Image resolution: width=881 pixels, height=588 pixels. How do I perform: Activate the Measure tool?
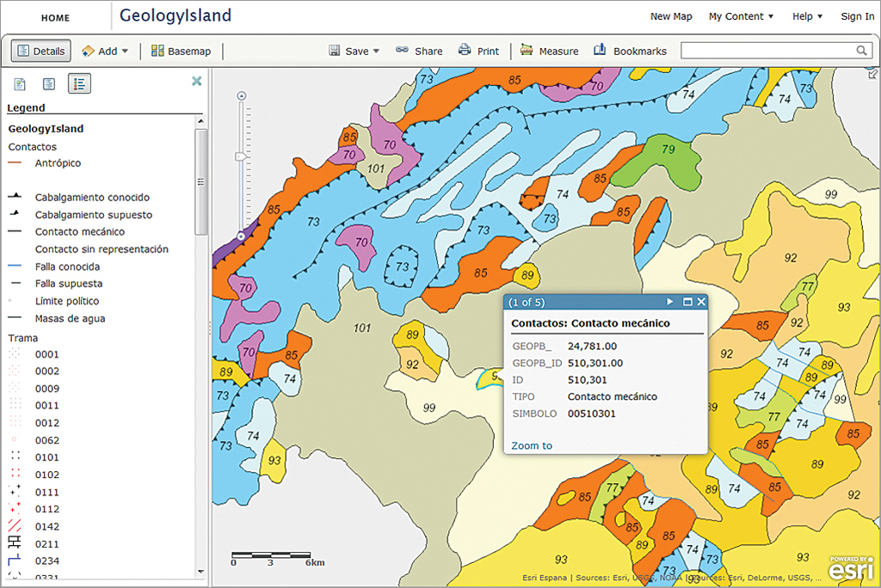click(549, 51)
